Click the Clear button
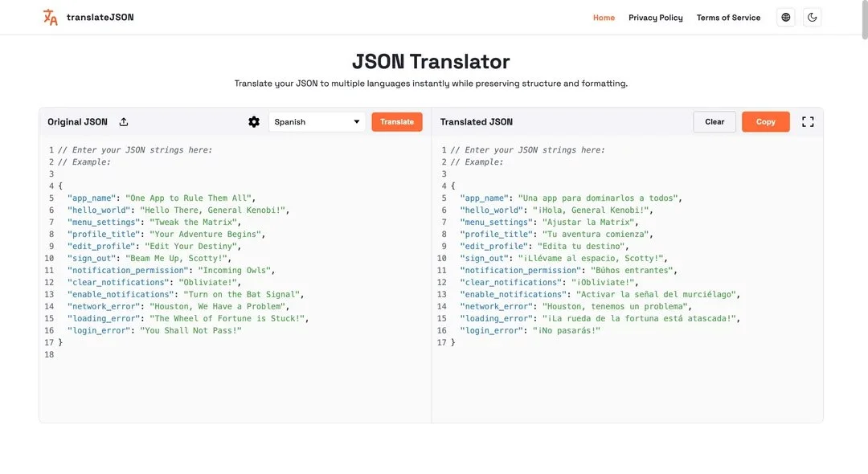 click(x=714, y=122)
